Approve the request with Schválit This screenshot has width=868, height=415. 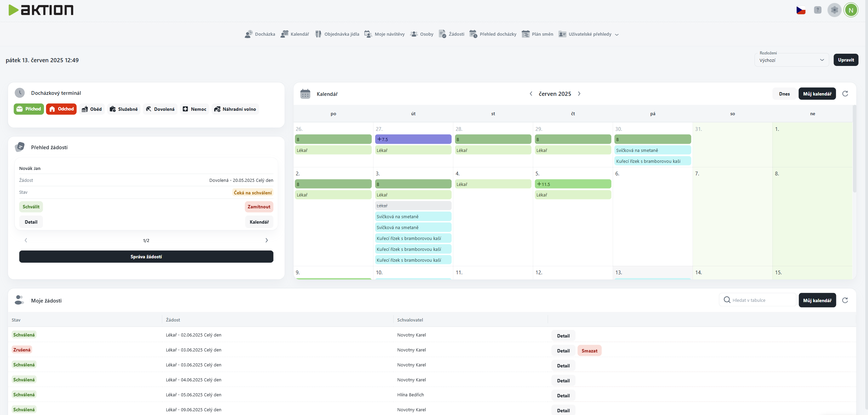click(x=31, y=207)
